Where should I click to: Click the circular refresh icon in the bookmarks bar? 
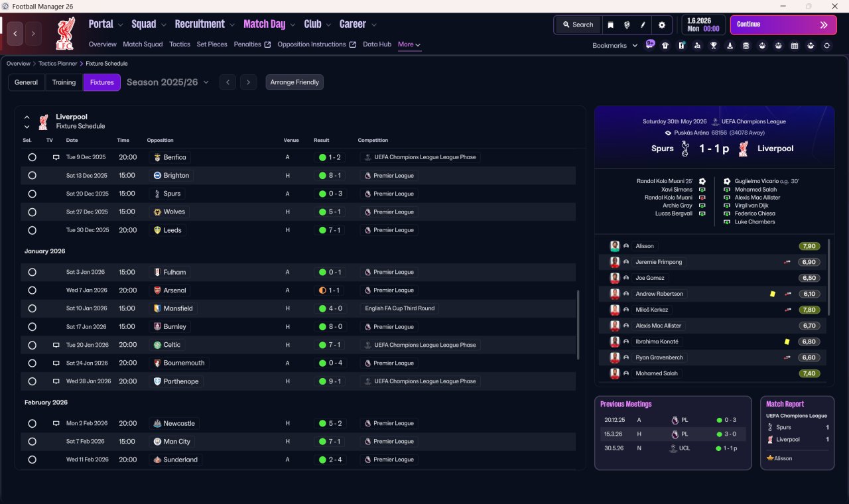[826, 46]
